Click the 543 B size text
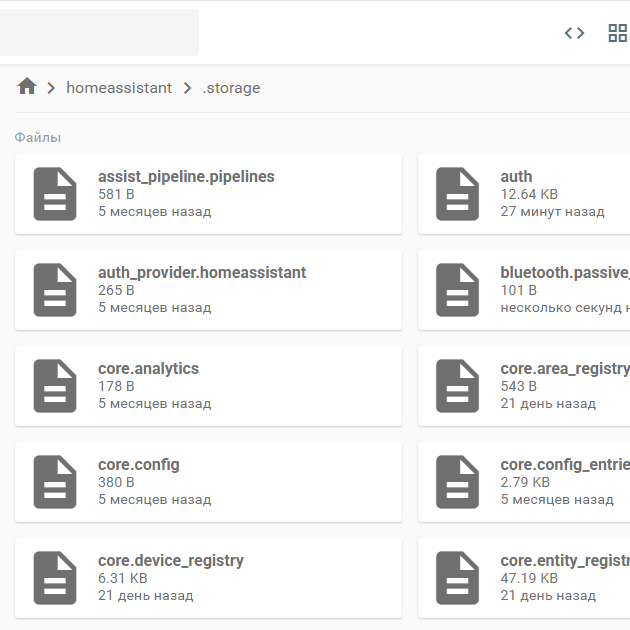The width and height of the screenshot is (630, 630). pyautogui.click(x=518, y=387)
